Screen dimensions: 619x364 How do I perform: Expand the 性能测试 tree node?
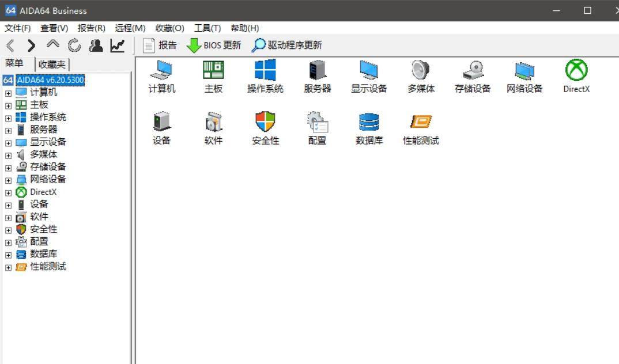(x=8, y=267)
